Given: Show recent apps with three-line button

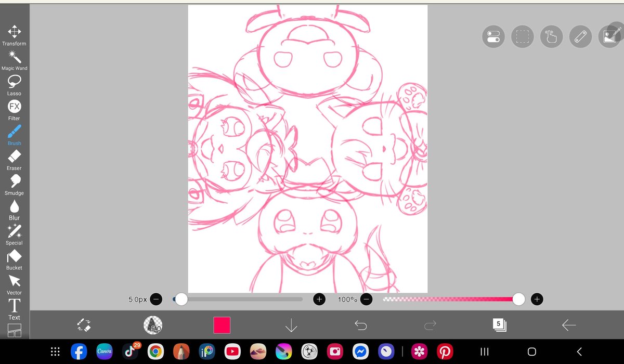Looking at the screenshot, I should 484,352.
